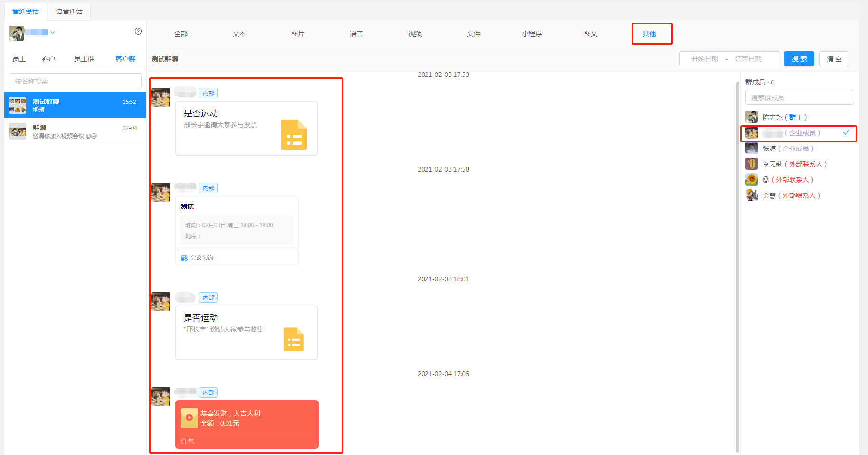Select the 小程序 message type tab
868x455 pixels.
point(532,34)
